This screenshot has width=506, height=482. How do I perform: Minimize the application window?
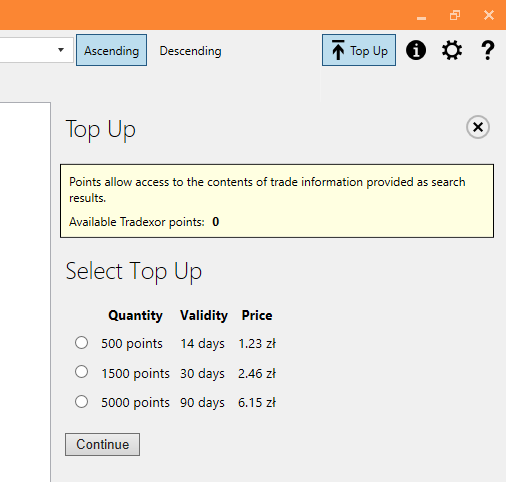pos(421,15)
